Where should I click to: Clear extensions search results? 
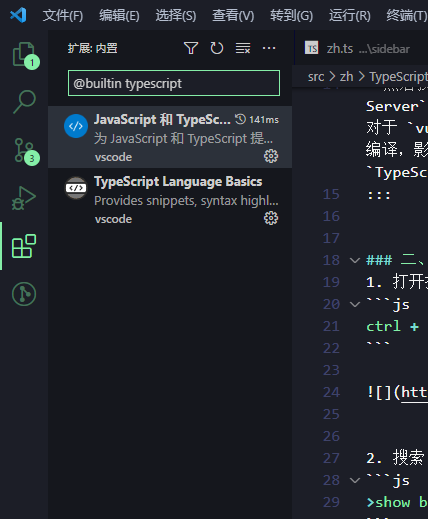(x=243, y=48)
